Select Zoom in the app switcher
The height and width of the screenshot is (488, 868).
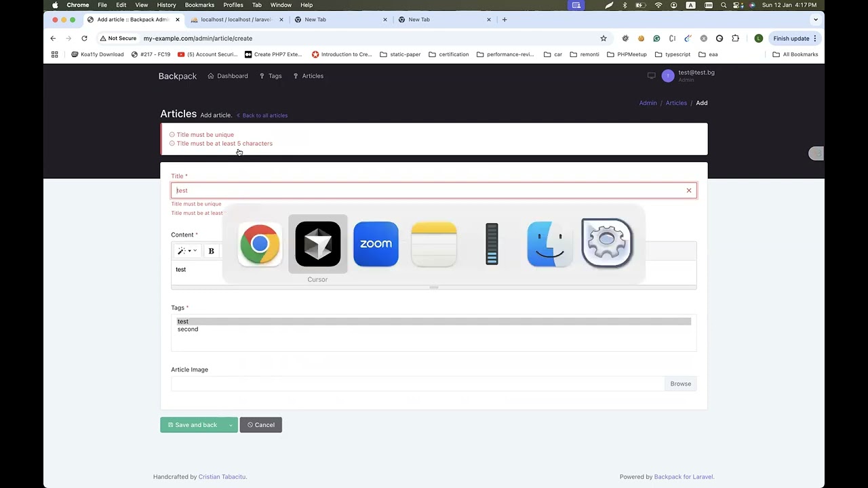pos(376,244)
